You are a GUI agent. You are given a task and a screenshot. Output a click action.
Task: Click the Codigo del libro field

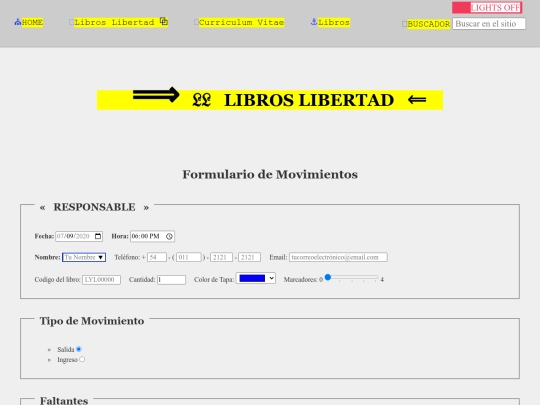coord(101,280)
